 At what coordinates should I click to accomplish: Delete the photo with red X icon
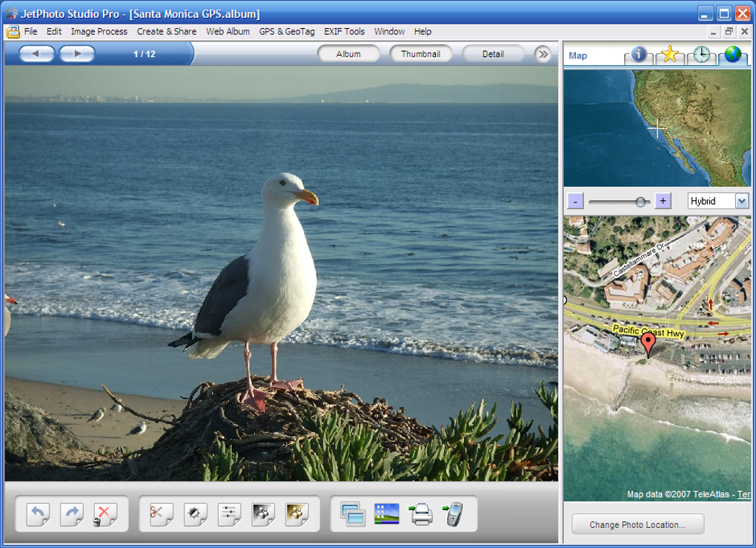[x=105, y=515]
